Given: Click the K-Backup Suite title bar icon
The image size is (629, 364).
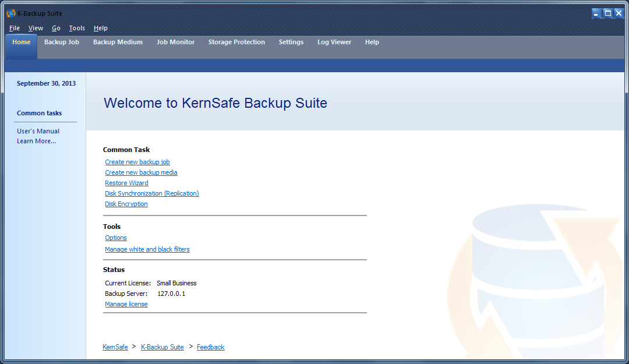Looking at the screenshot, I should 11,13.
